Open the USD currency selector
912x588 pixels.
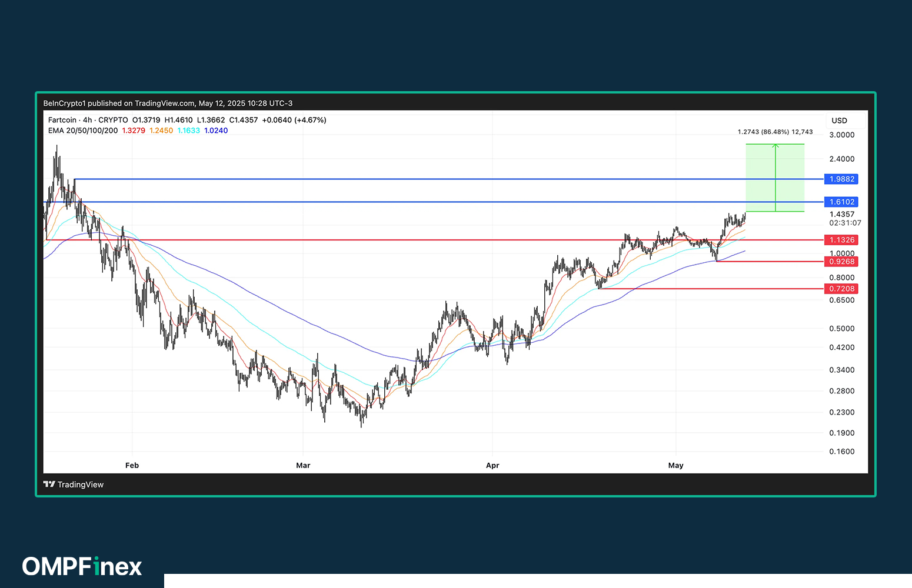(839, 121)
